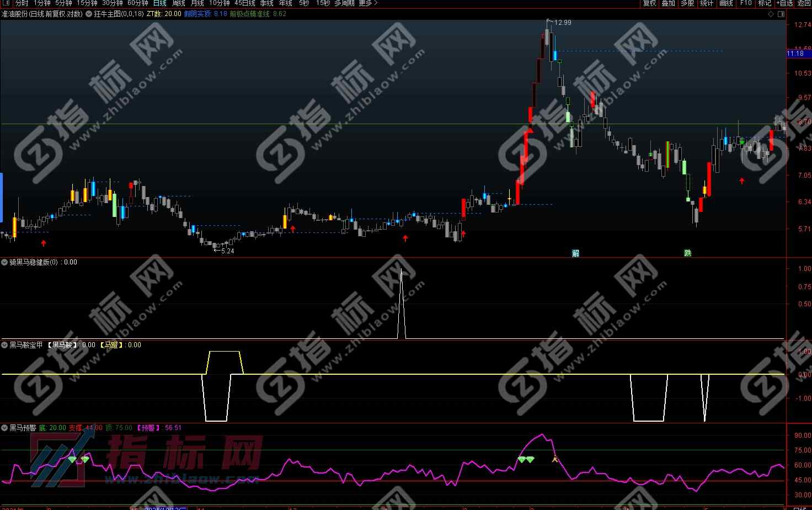The width and height of the screenshot is (812, 510).
Task: Open the 骑黑马稳健版 indicator dropdown
Action: click(x=5, y=262)
